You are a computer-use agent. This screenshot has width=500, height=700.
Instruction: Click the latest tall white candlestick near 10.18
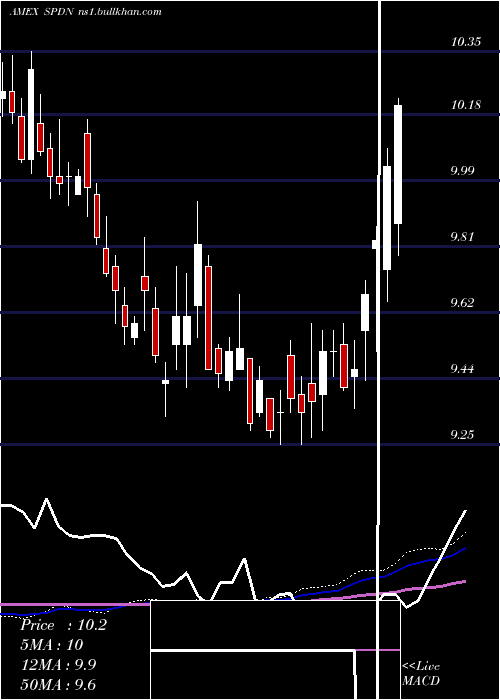(x=398, y=164)
